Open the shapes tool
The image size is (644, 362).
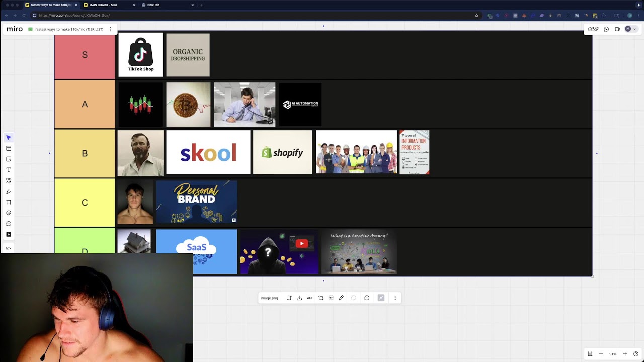9,180
